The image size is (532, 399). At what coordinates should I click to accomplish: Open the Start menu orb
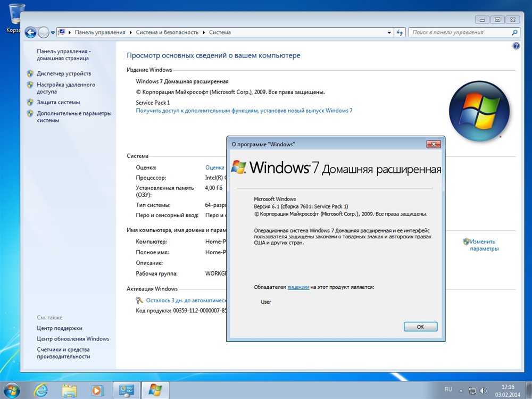pos(12,390)
